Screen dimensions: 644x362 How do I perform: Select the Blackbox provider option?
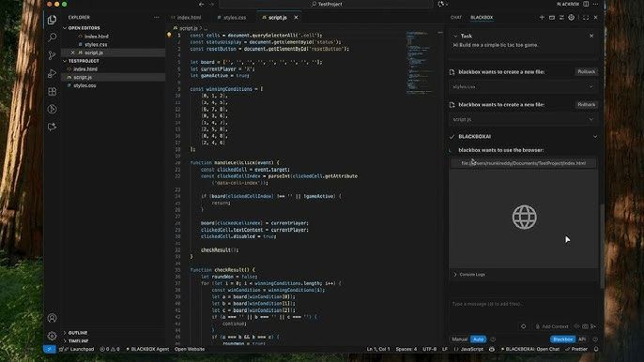[x=562, y=339]
